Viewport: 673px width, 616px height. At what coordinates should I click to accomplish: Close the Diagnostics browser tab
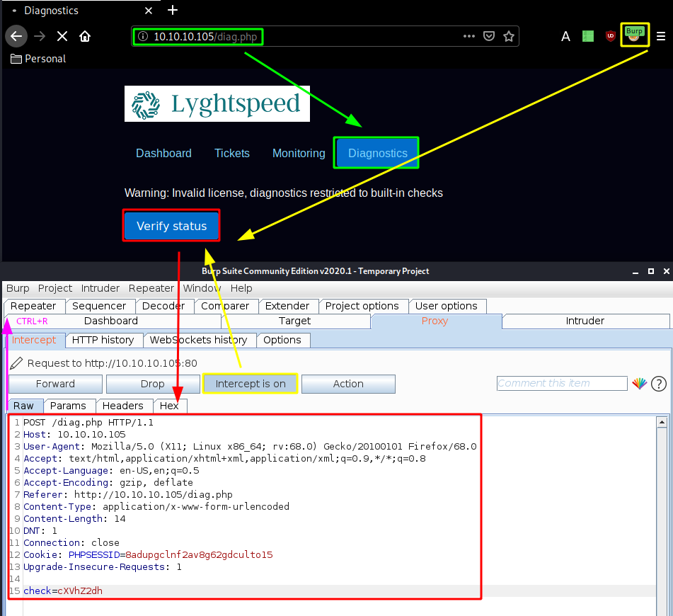click(x=149, y=11)
